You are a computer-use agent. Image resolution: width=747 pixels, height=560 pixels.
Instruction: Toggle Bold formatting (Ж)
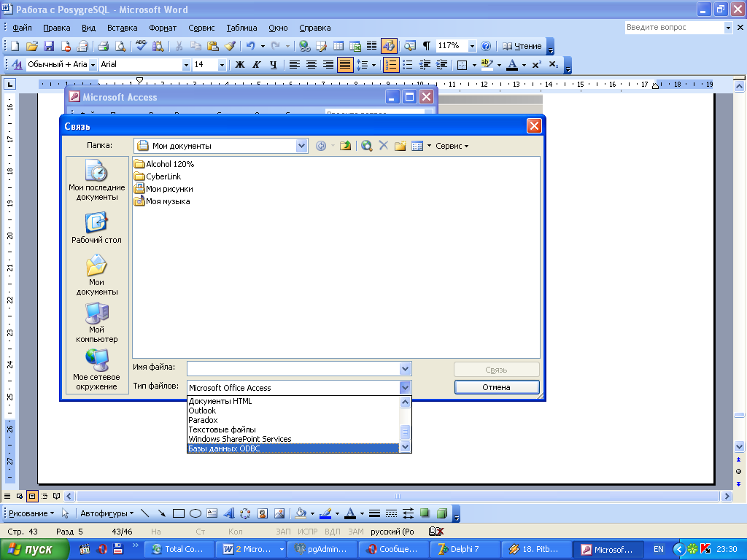pos(239,64)
